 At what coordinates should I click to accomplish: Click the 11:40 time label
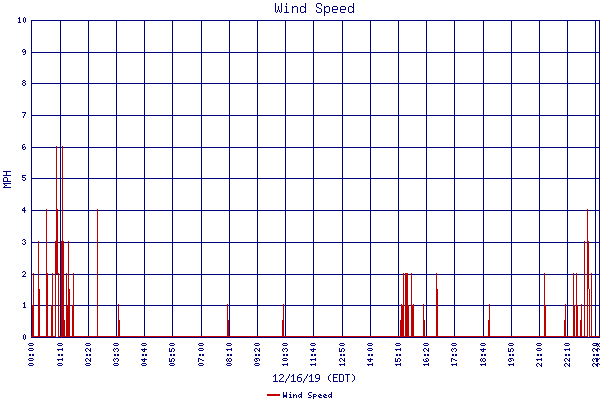click(313, 354)
